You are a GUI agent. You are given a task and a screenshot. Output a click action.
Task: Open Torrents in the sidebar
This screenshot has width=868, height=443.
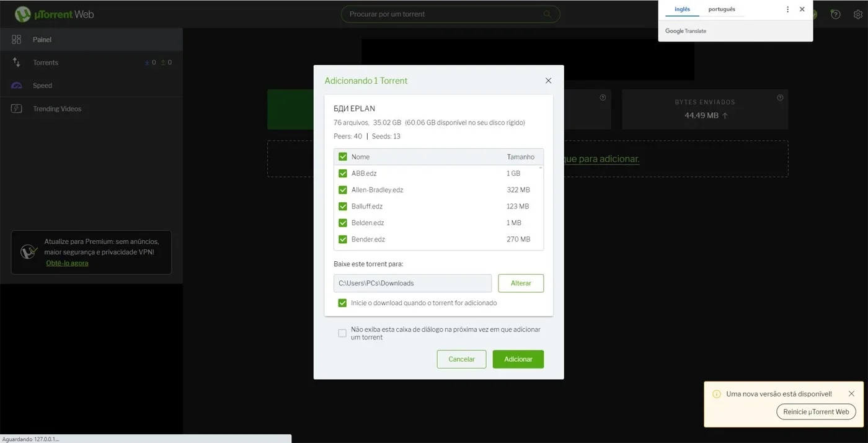click(x=91, y=62)
